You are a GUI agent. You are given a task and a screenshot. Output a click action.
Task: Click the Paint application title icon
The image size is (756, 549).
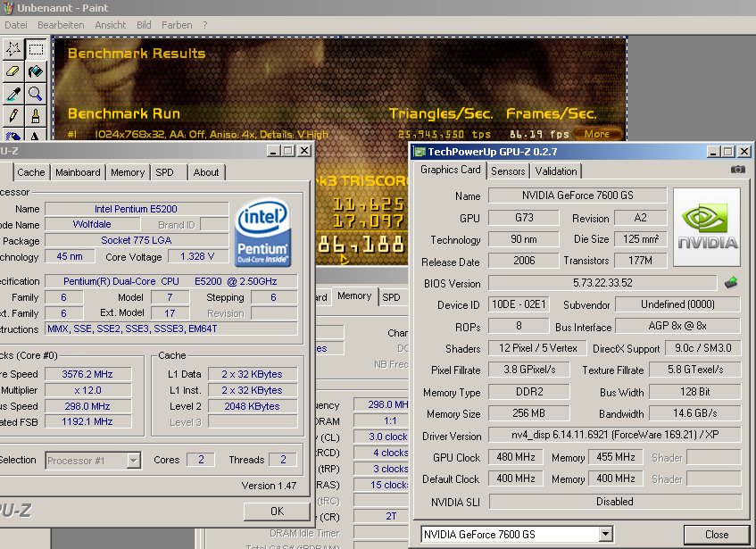coord(8,8)
